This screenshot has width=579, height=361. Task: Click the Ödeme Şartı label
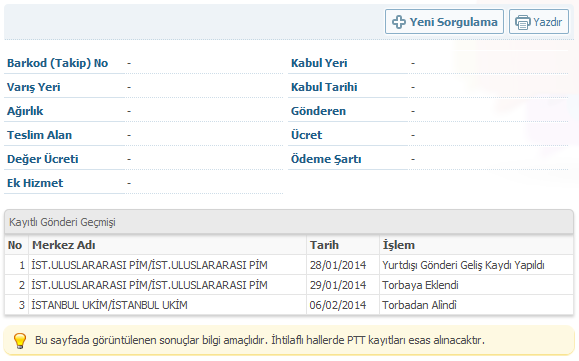(326, 159)
